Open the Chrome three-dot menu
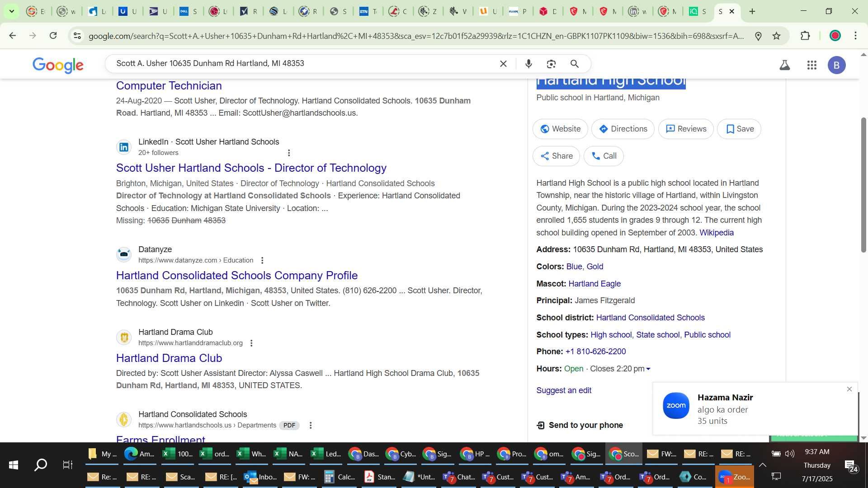868x488 pixels. (x=856, y=36)
